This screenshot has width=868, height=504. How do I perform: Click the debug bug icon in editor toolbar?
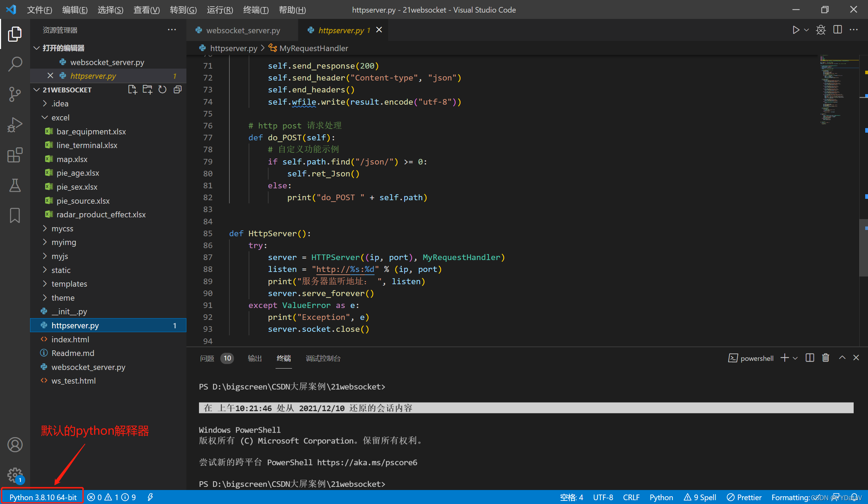pos(821,30)
